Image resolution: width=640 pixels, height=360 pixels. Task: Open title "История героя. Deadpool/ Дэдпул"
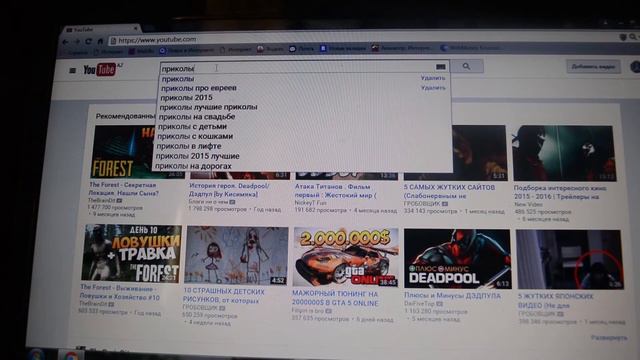point(229,190)
